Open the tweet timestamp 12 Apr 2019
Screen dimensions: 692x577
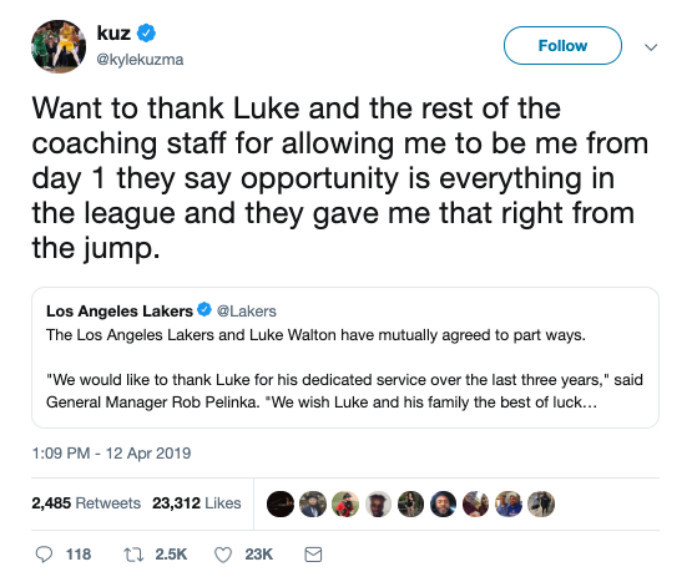coord(111,453)
